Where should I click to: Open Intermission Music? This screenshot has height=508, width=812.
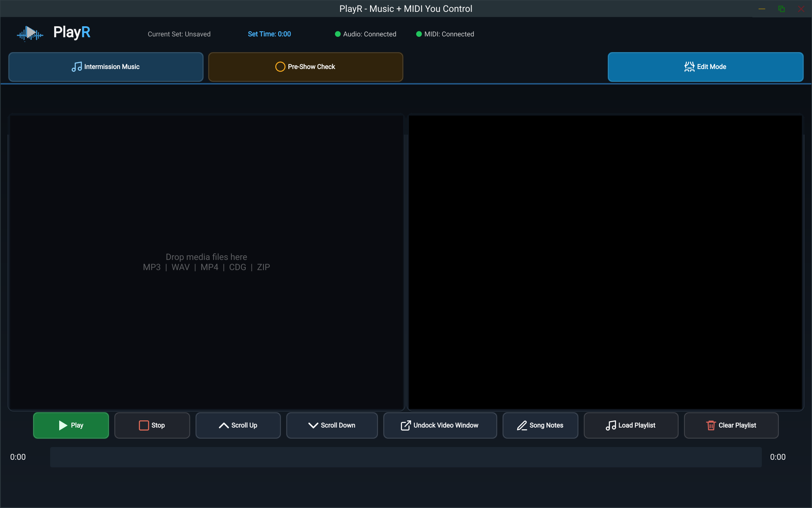(106, 67)
